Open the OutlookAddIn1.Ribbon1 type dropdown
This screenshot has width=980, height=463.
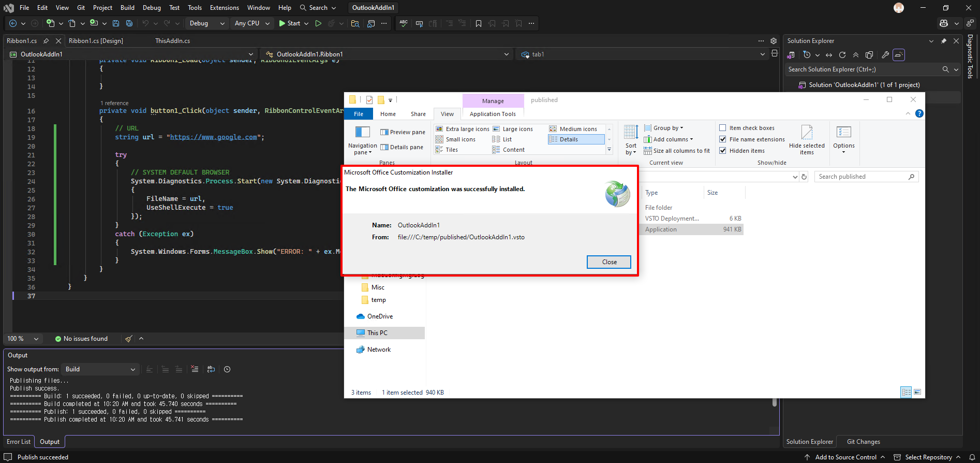tap(387, 54)
